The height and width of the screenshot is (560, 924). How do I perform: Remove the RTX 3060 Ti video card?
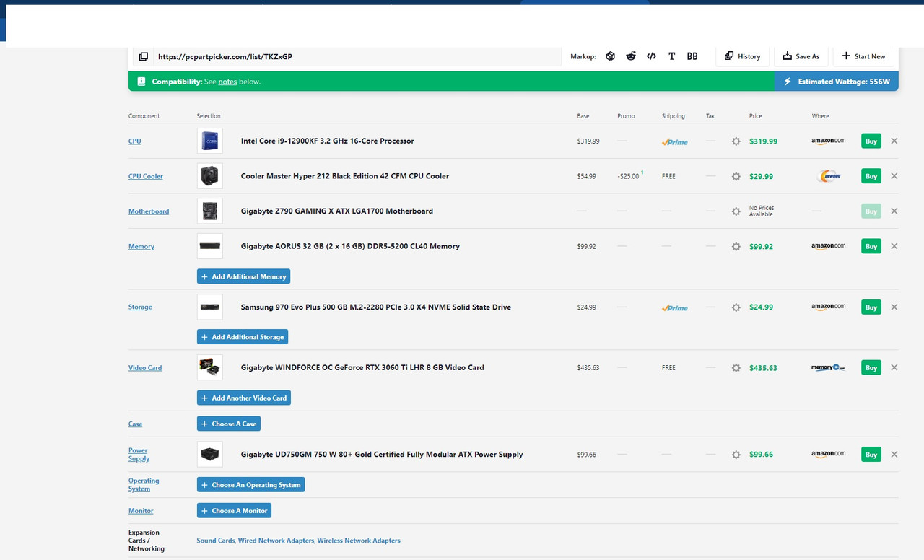click(x=894, y=367)
